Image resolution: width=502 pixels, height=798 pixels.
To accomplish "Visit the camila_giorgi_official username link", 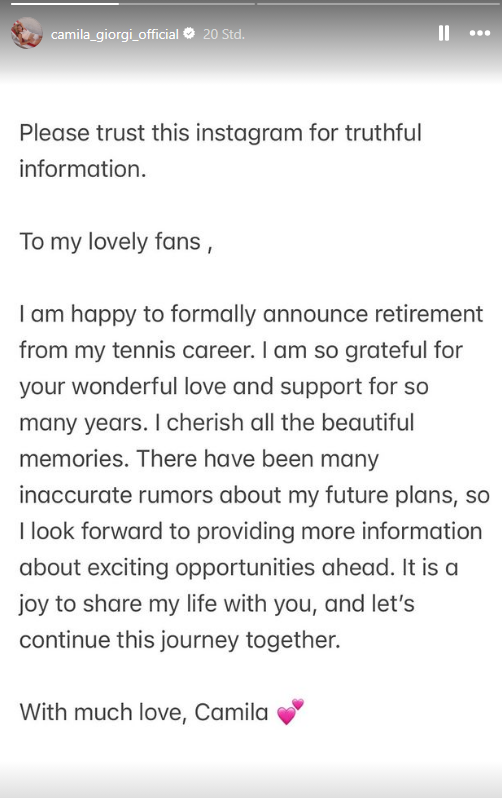I will [x=115, y=34].
